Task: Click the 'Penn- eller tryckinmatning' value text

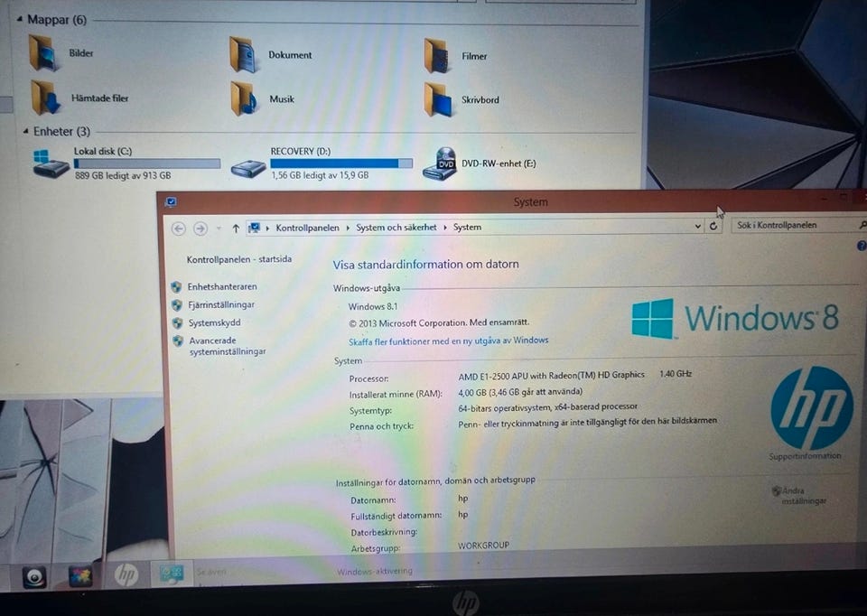Action: 587,423
